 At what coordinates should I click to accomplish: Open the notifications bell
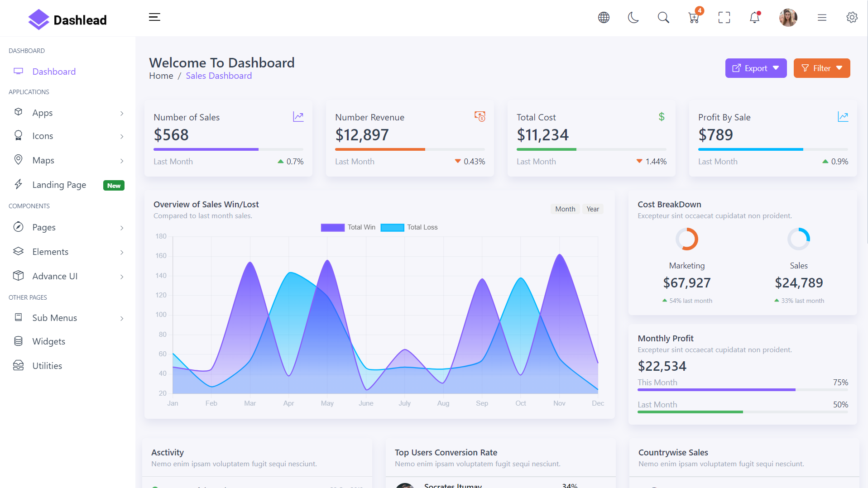pyautogui.click(x=754, y=18)
